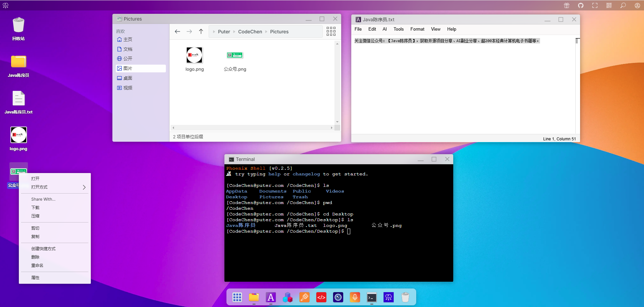Open the app launcher grid in dock
The height and width of the screenshot is (307, 644).
[x=237, y=297]
